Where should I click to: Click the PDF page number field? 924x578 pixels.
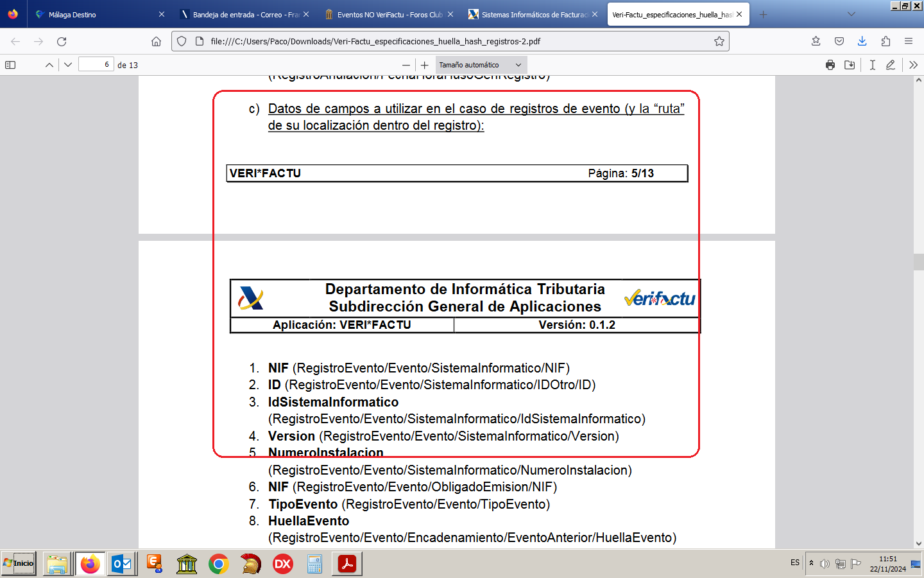tap(96, 64)
